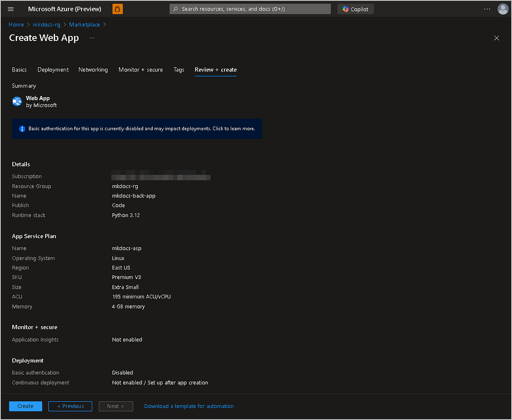Open the portal hamburger menu
Image resolution: width=512 pixels, height=420 pixels.
[x=11, y=9]
